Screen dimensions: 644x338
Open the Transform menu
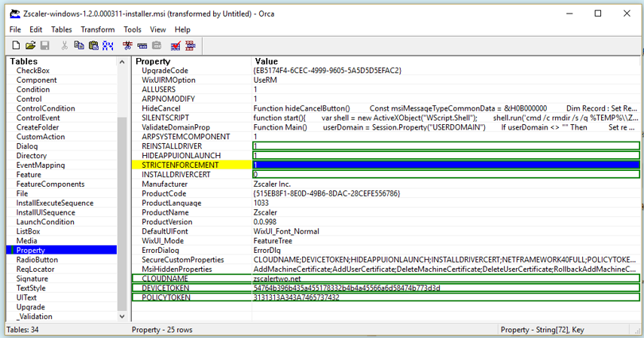coord(97,29)
